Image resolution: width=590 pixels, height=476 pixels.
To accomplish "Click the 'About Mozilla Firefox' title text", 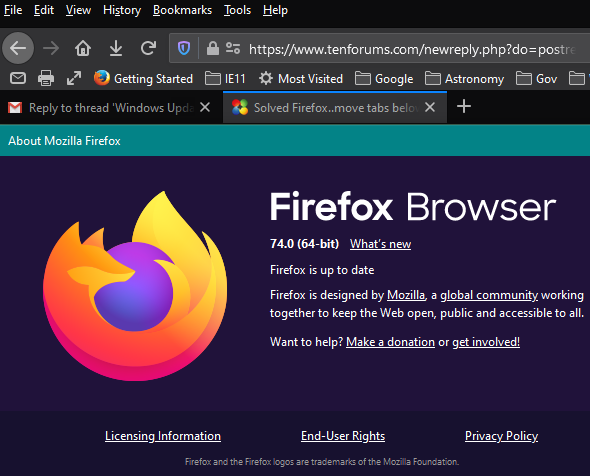I will 64,141.
